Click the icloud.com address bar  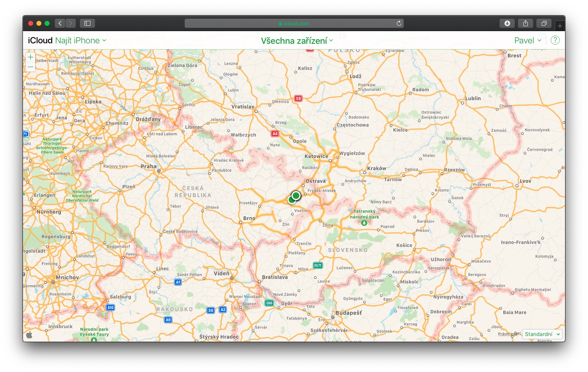coord(294,23)
